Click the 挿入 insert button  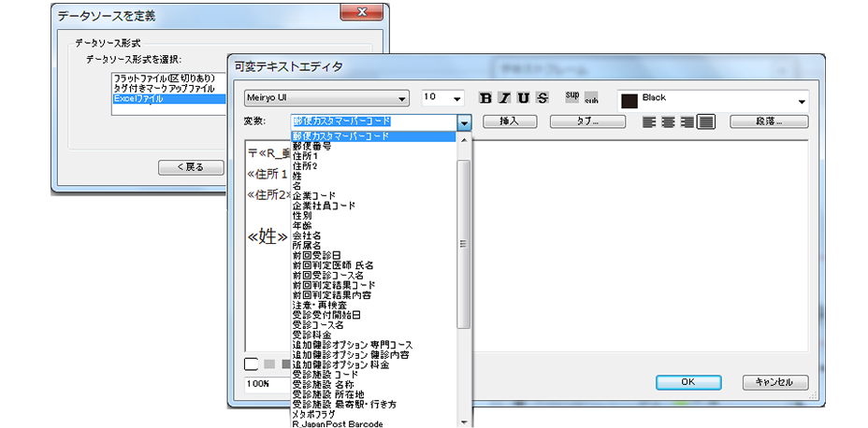[x=509, y=121]
